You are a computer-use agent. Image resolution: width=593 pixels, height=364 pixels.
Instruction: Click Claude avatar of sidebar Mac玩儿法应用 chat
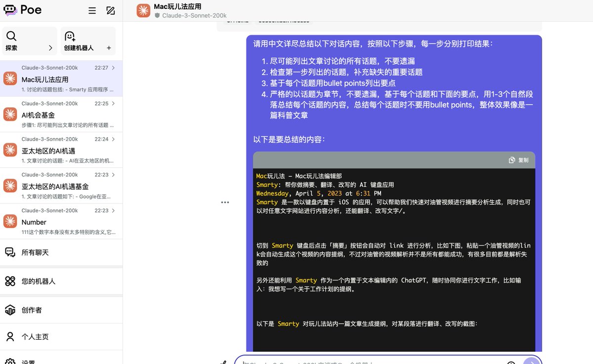point(10,79)
